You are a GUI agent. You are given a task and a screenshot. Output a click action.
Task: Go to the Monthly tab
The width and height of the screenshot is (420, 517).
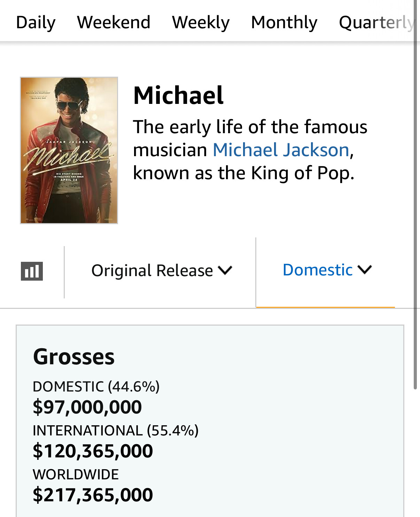[284, 22]
